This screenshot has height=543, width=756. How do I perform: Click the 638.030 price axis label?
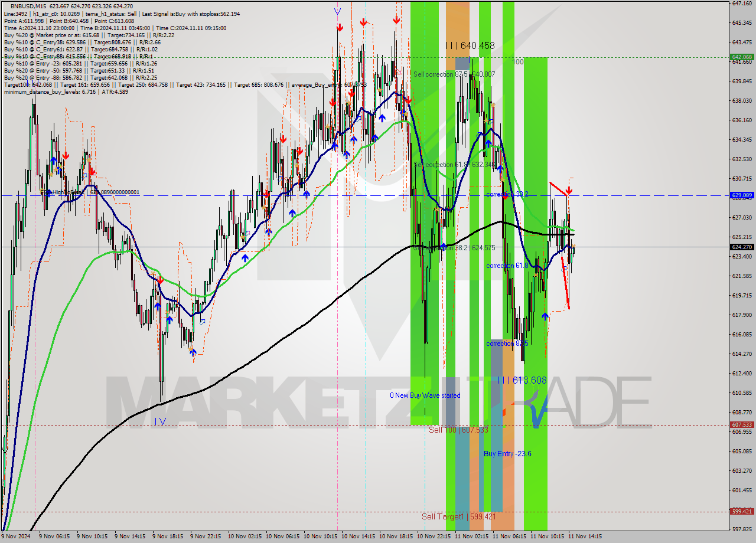pos(742,100)
